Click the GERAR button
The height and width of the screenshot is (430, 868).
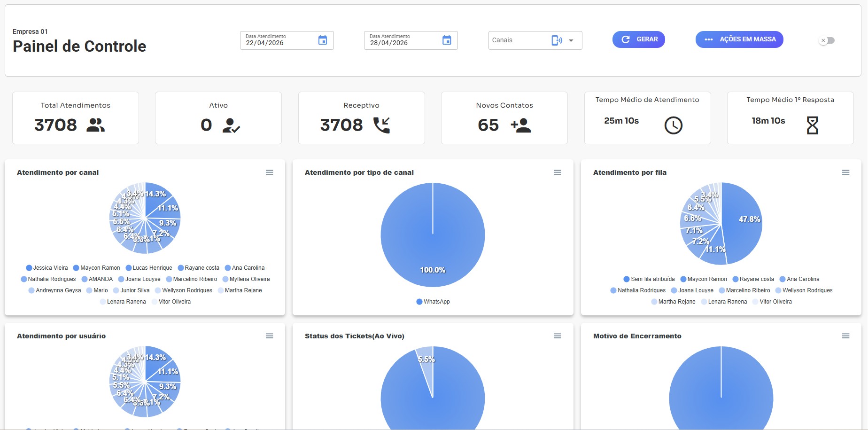point(639,39)
